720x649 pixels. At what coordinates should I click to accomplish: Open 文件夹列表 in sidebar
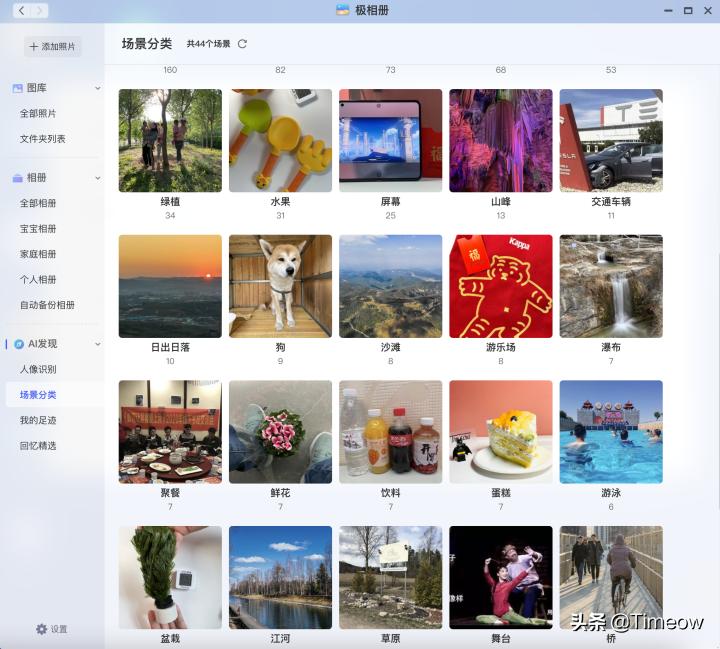(x=42, y=139)
